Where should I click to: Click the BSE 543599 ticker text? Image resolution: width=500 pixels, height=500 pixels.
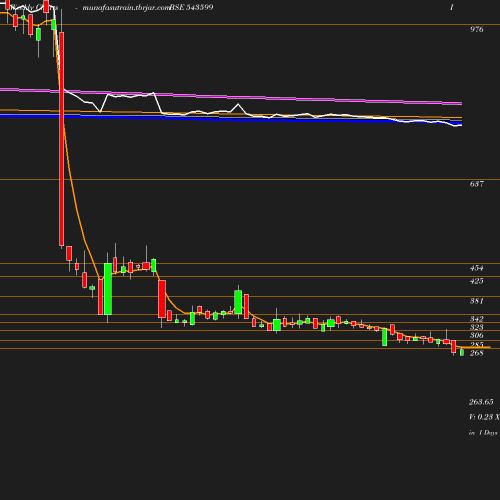click(191, 7)
